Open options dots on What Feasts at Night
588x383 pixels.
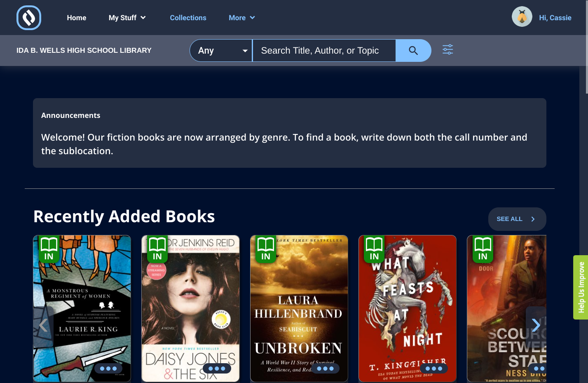434,369
